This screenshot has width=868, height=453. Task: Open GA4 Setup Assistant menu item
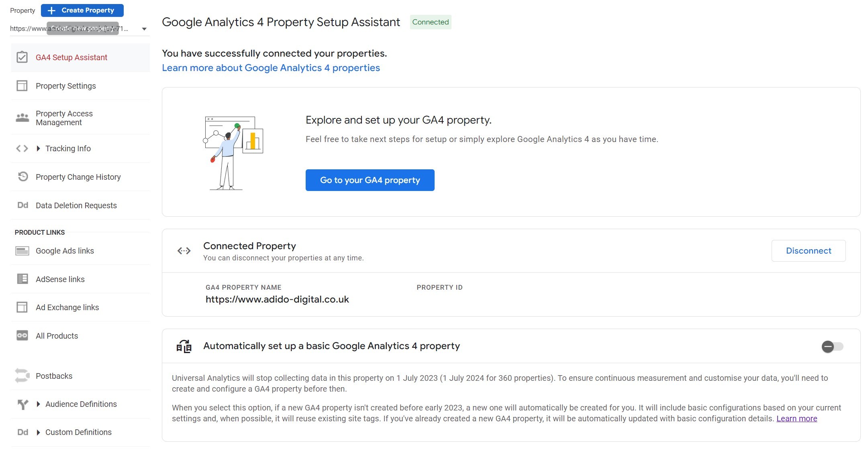click(x=80, y=57)
